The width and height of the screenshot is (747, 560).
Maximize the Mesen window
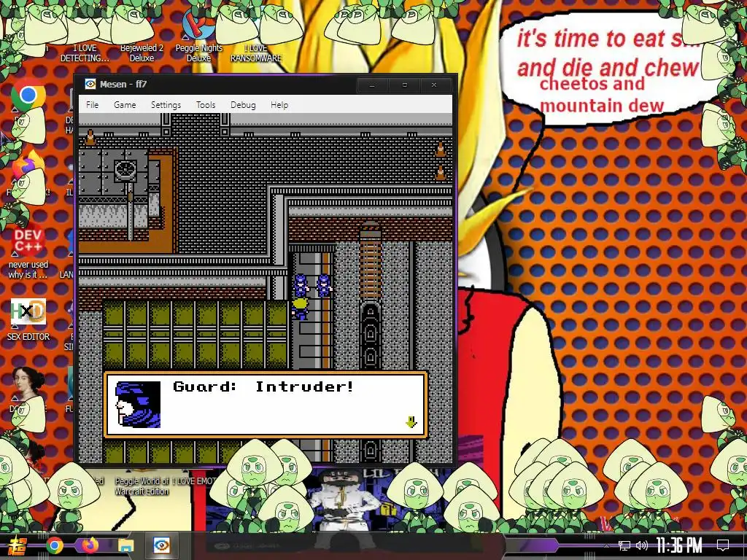coord(404,85)
